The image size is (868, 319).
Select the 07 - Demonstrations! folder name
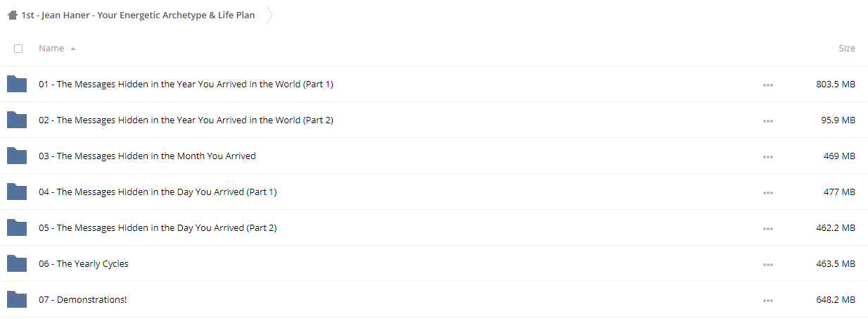click(x=83, y=299)
